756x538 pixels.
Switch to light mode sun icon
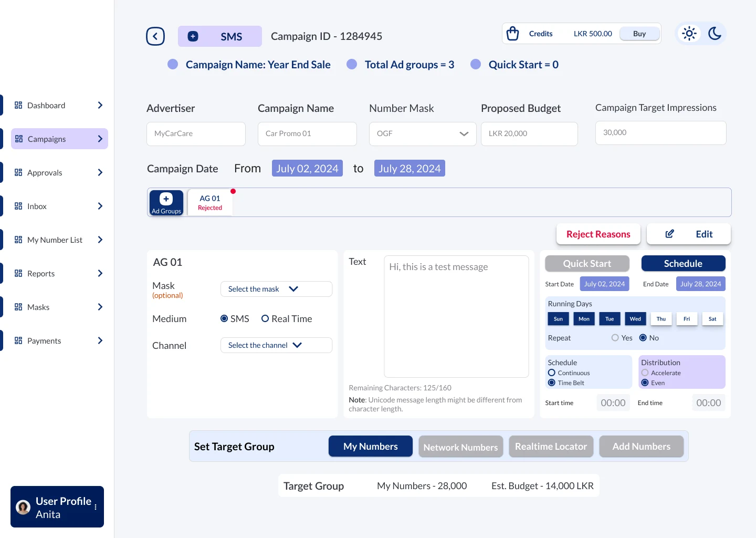[689, 34]
